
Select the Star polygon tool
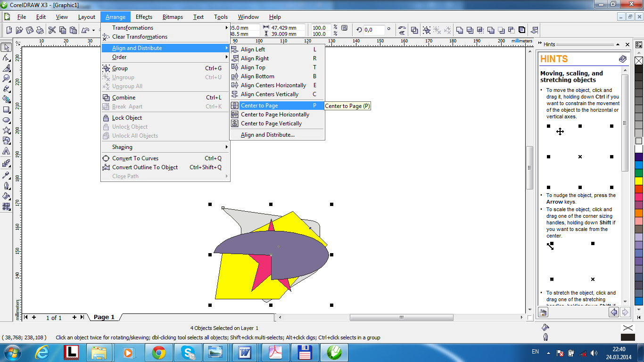6,130
